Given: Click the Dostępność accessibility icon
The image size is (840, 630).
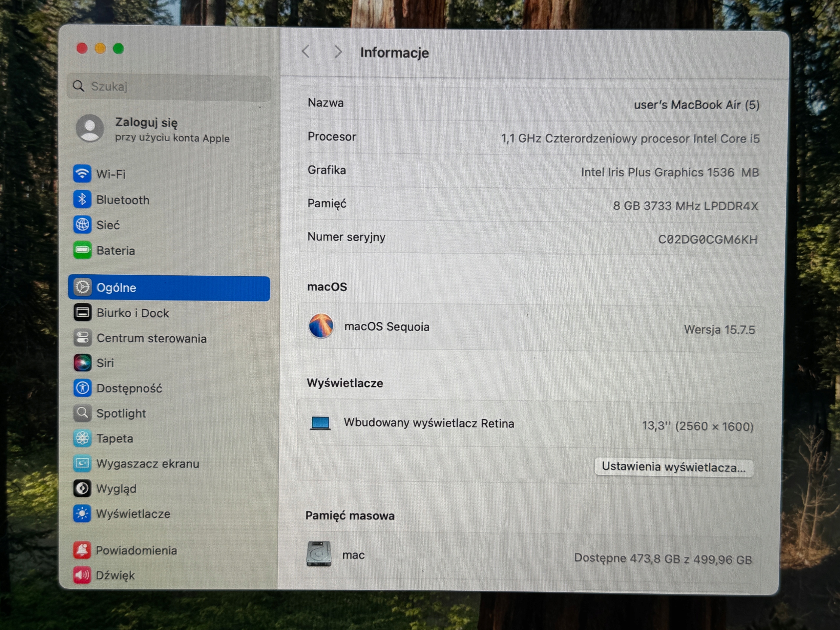Looking at the screenshot, I should 82,388.
